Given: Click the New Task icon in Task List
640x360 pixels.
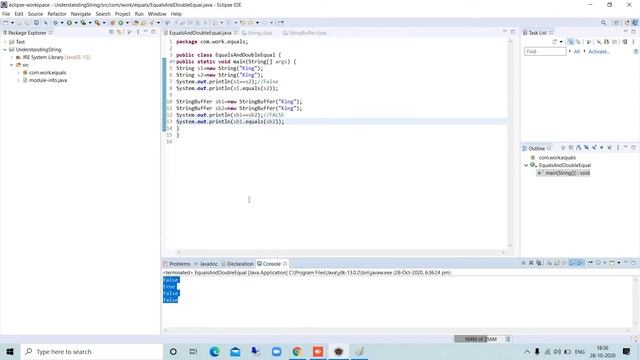Looking at the screenshot, I should click(554, 42).
